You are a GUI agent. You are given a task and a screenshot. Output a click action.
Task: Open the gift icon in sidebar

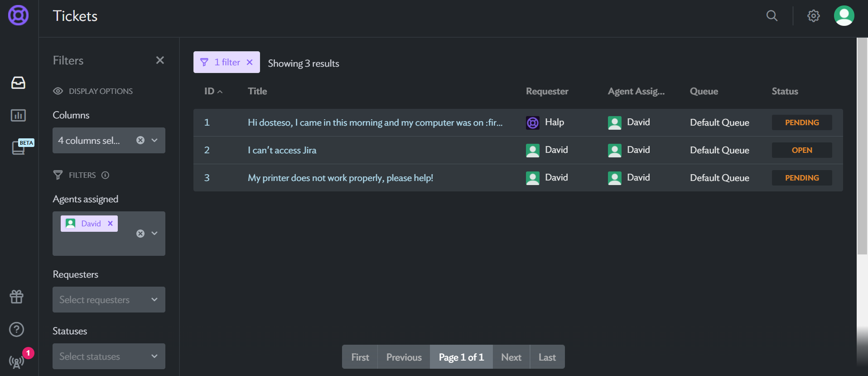17,297
